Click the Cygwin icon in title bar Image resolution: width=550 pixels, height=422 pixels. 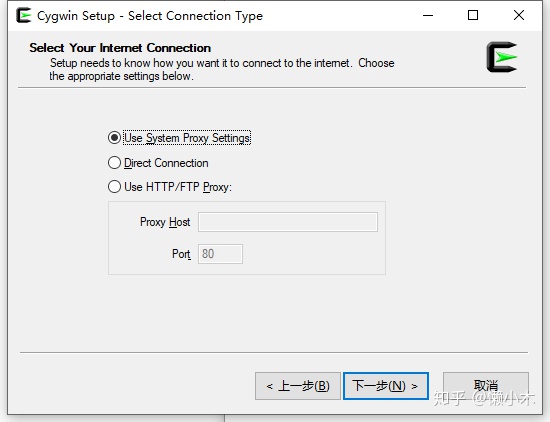(24, 15)
